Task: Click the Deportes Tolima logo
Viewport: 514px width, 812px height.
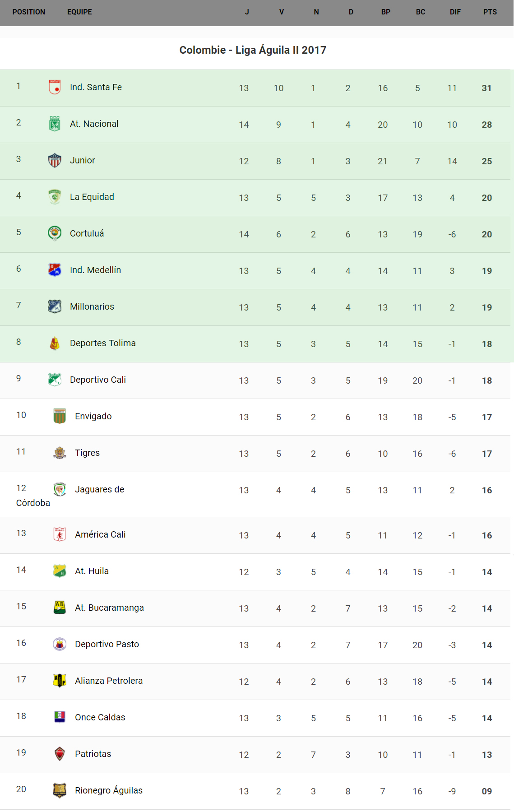Action: [x=55, y=343]
